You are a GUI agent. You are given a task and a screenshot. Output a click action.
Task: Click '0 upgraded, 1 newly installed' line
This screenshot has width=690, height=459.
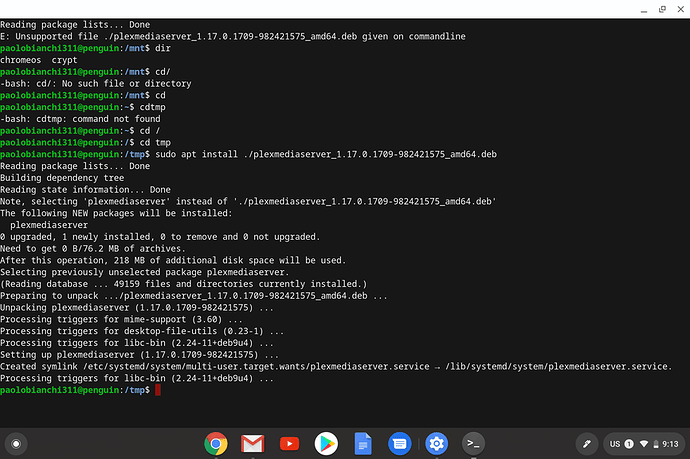[x=160, y=237]
